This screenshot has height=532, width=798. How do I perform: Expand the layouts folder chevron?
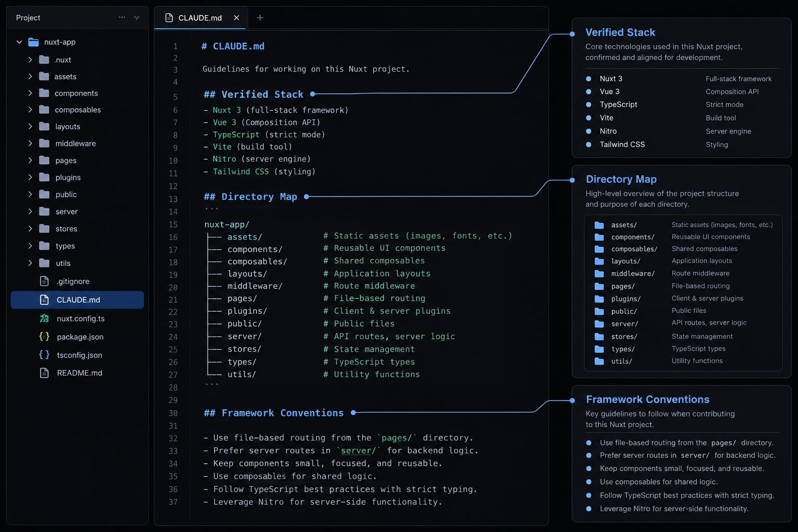(x=30, y=126)
